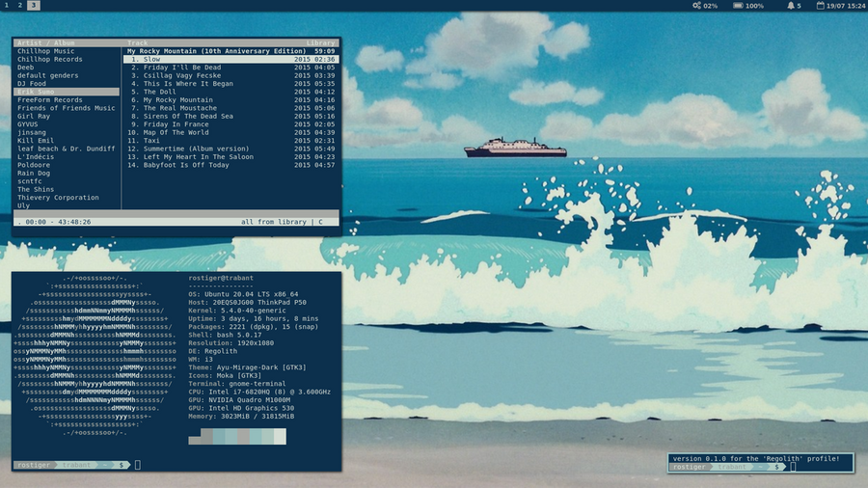The width and height of the screenshot is (868, 488).
Task: Select the Erik Sumo artist entry
Action: (39, 92)
